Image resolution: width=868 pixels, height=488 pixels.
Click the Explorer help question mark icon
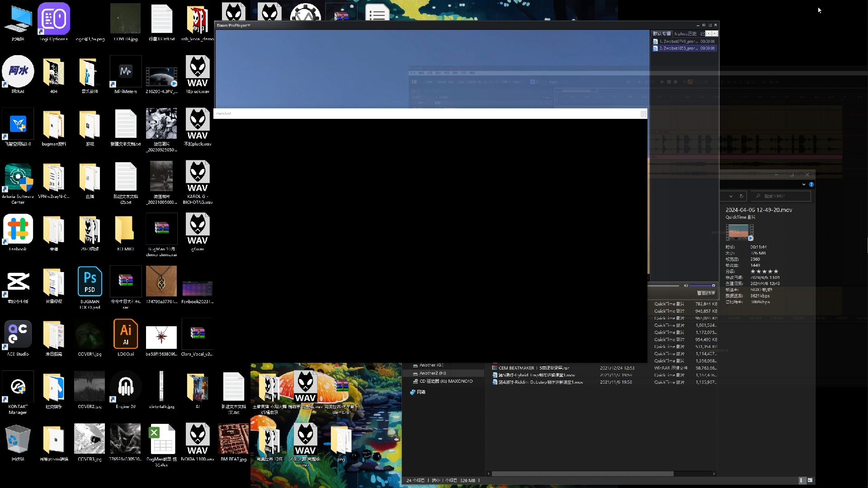tap(811, 184)
